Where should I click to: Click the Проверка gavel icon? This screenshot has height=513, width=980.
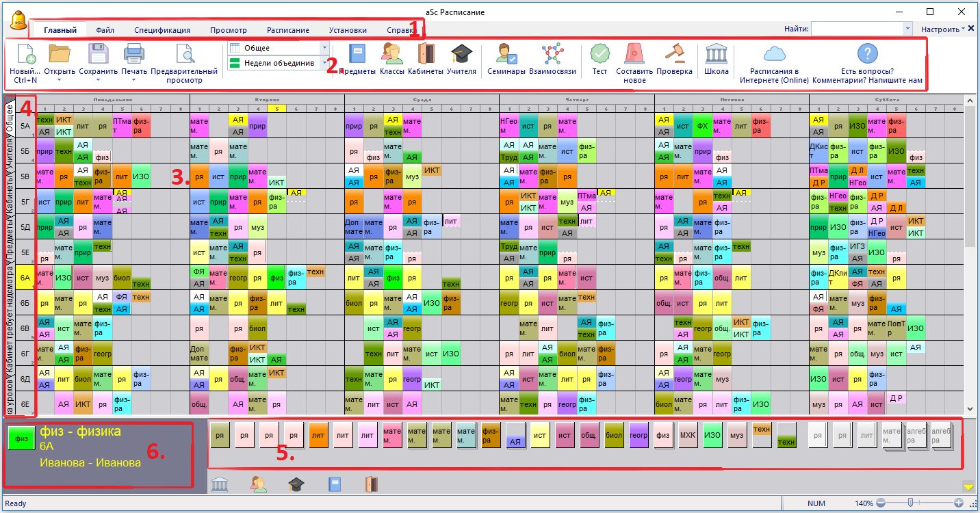point(674,55)
